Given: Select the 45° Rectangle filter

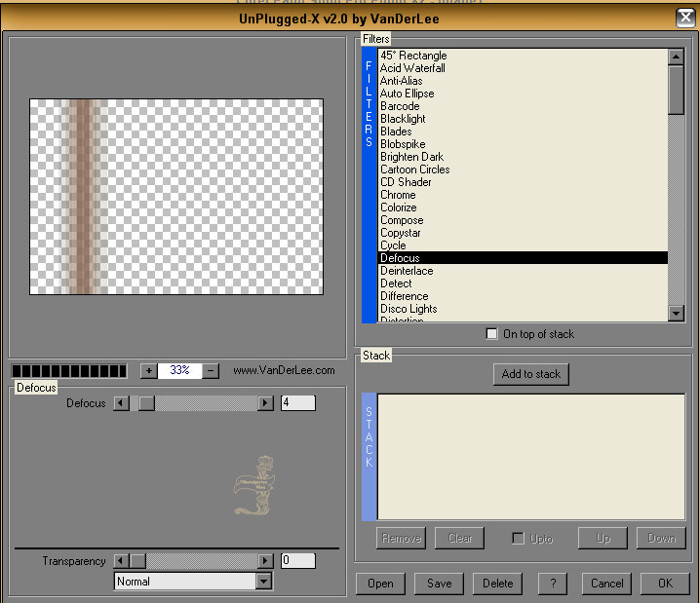Looking at the screenshot, I should coord(523,56).
